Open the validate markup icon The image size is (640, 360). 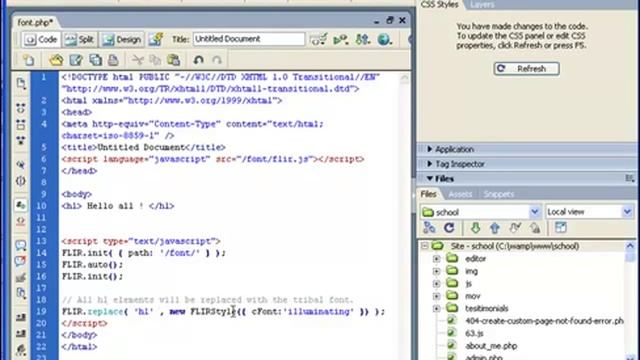tap(318, 40)
